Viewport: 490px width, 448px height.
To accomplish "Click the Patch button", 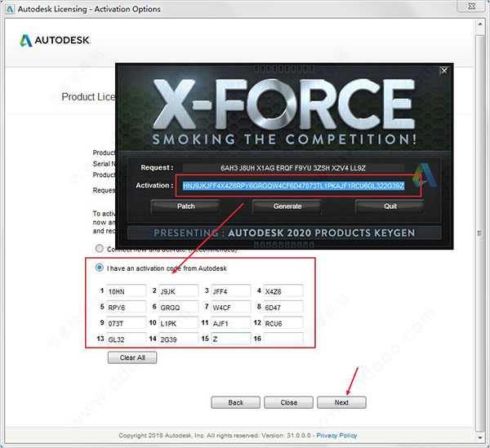I will (185, 206).
